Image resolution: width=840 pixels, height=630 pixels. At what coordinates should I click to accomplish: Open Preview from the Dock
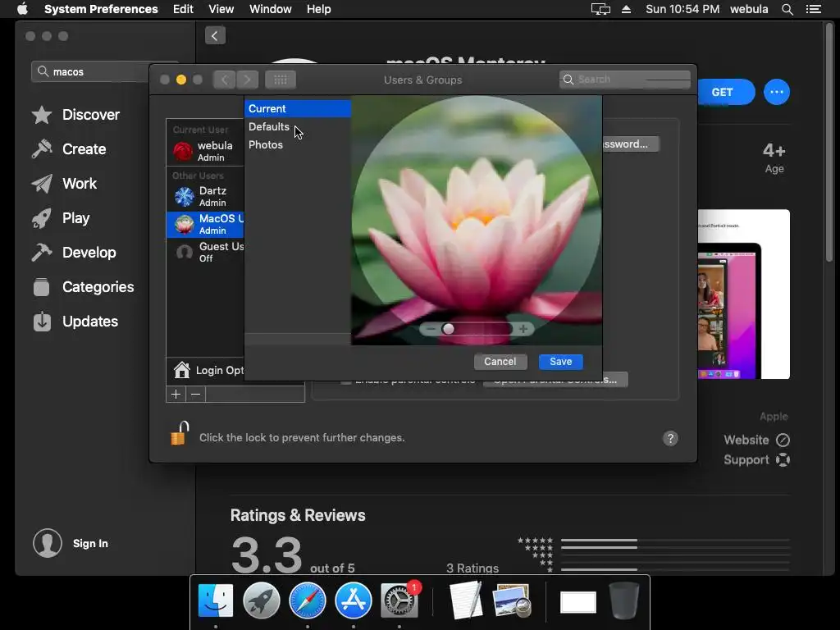[x=513, y=601]
